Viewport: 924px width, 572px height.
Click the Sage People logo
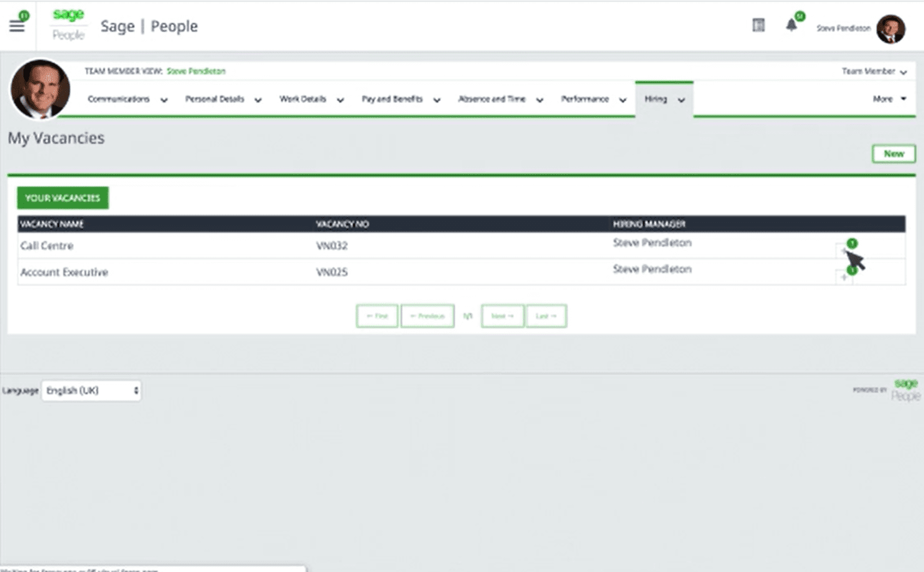click(x=68, y=25)
